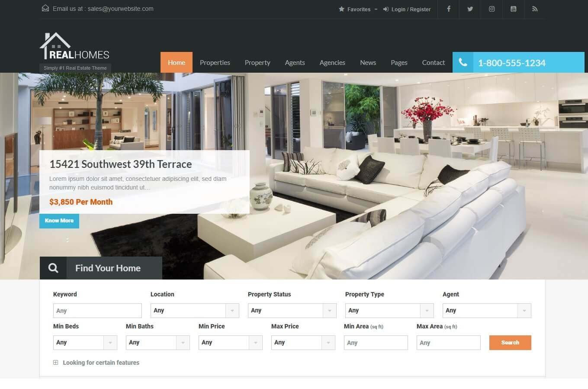Click the Find Your Home heading
Screen dimensions: 588x389
tap(108, 268)
